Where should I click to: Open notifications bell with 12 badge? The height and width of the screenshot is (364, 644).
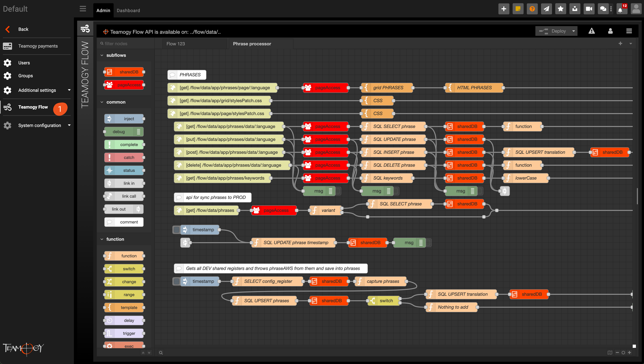pyautogui.click(x=622, y=9)
